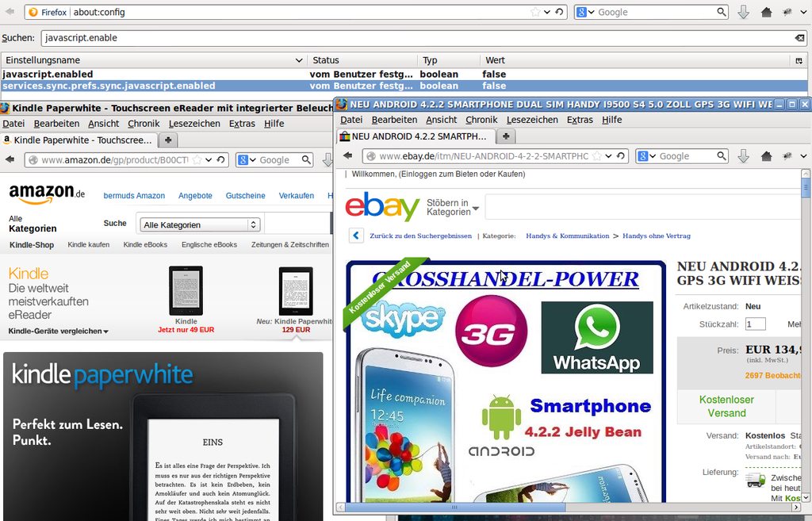812x521 pixels.
Task: Bookmark the about:config page with the star
Action: 535,12
